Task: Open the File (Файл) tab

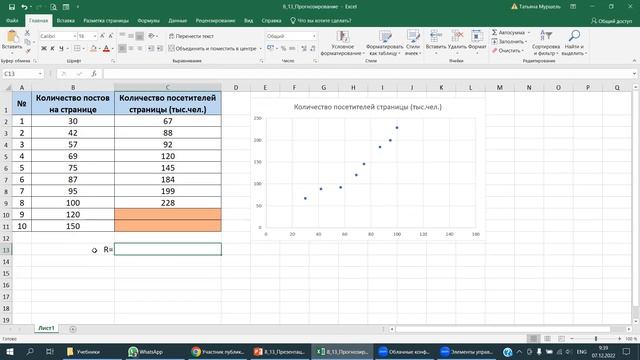Action: [12, 20]
